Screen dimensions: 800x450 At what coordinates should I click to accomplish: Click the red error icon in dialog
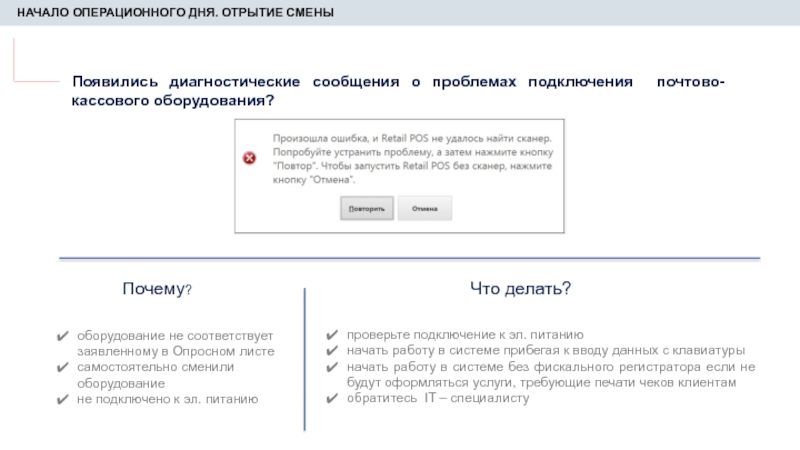[249, 158]
